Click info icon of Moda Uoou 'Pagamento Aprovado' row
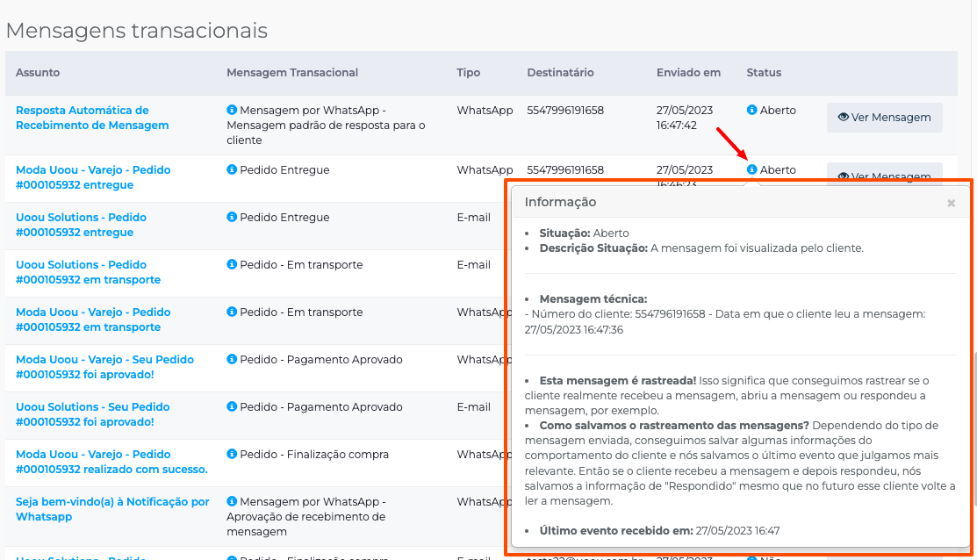 232,359
